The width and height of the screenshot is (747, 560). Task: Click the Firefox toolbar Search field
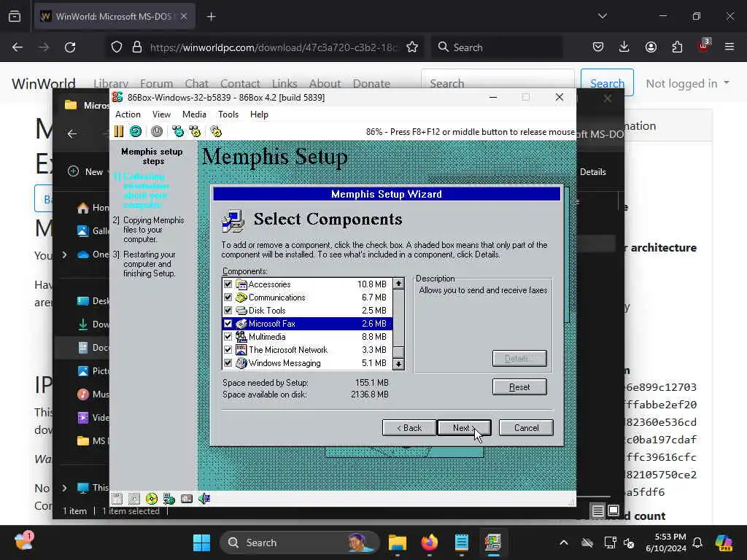point(497,47)
